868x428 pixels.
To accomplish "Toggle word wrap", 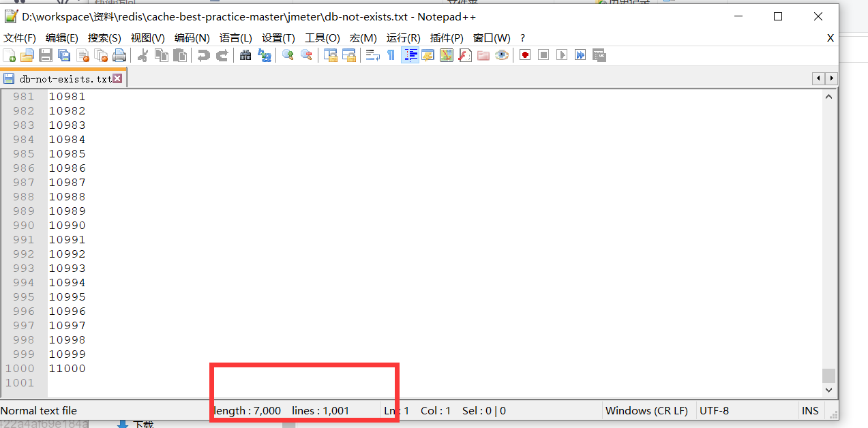I will 372,55.
